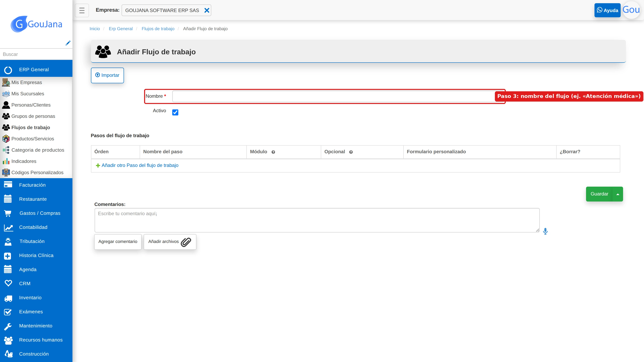Expand the Historia Clínica sidebar module
Image resolution: width=644 pixels, height=362 pixels.
(x=36, y=255)
